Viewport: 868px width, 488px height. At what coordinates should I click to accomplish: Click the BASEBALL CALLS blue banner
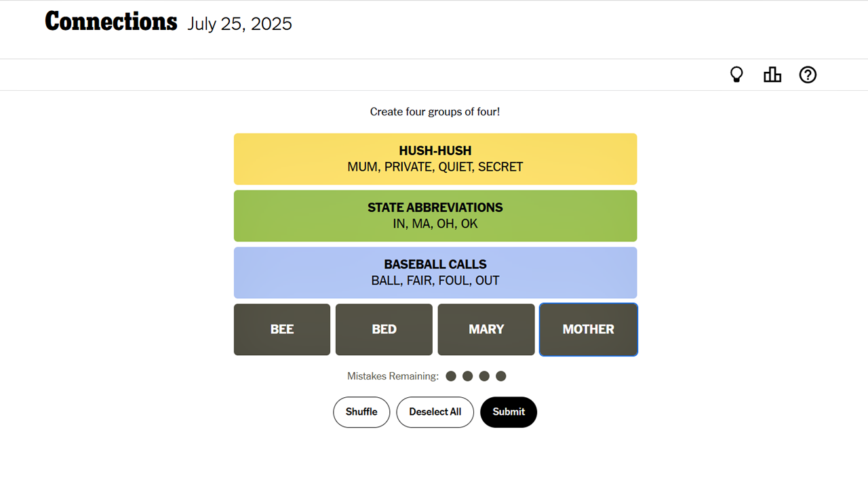435,272
